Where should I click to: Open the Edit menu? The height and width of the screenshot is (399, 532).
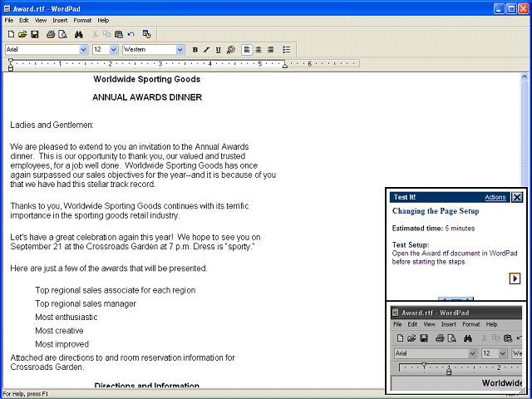[24, 20]
